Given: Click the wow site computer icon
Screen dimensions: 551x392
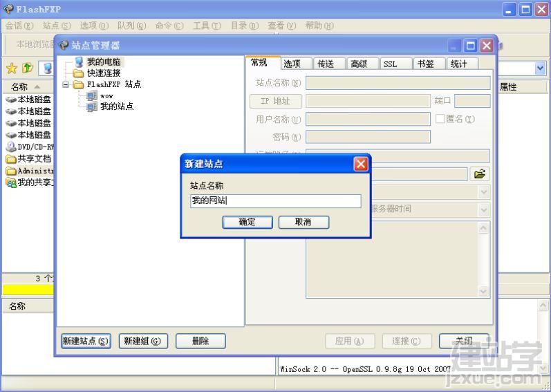Looking at the screenshot, I should click(92, 95).
